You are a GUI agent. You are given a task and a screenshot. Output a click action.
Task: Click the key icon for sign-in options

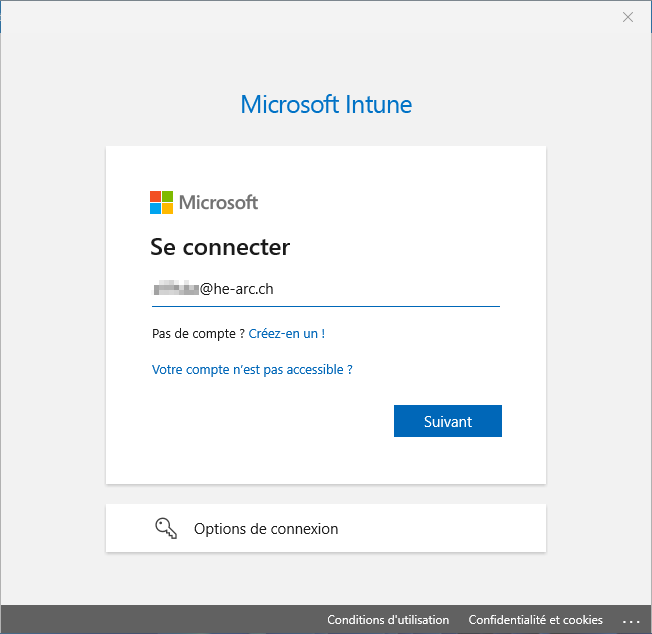[166, 528]
